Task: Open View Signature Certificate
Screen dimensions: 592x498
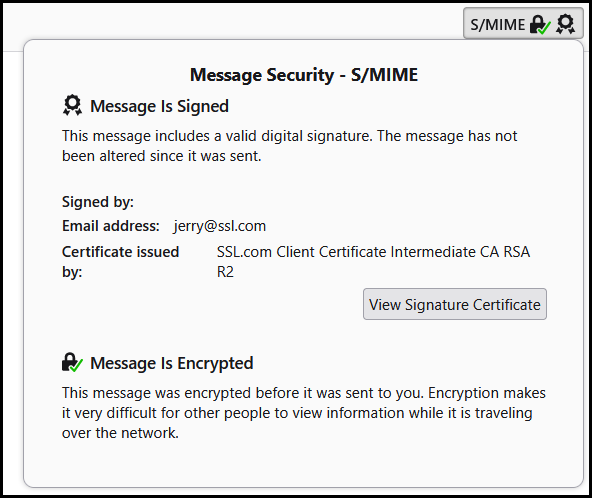Action: pos(455,304)
